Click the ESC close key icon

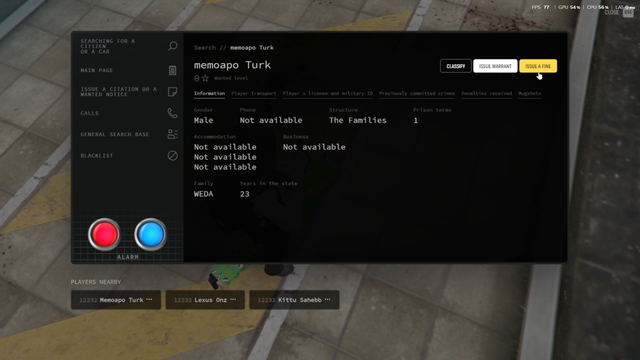click(x=628, y=13)
